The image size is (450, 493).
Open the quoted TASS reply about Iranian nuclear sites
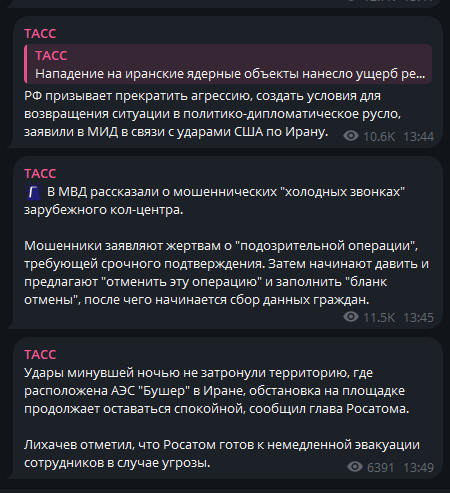228,64
